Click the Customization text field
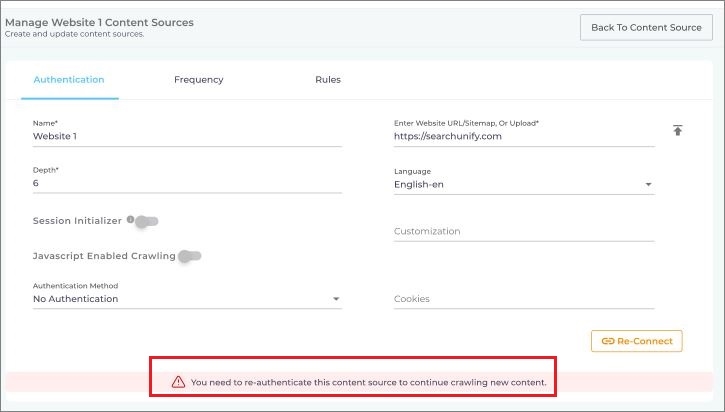The height and width of the screenshot is (412, 725). [523, 231]
